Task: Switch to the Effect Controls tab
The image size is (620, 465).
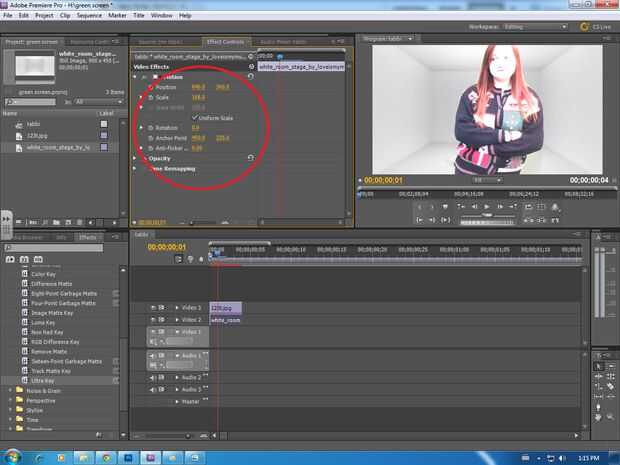Action: click(226, 42)
